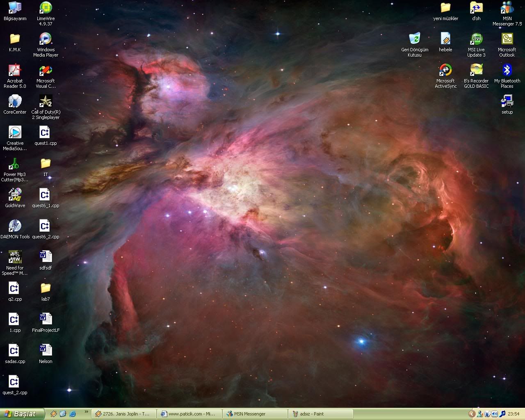The width and height of the screenshot is (525, 420).
Task: Click the taskbar clock showing 23:54
Action: (x=514, y=414)
